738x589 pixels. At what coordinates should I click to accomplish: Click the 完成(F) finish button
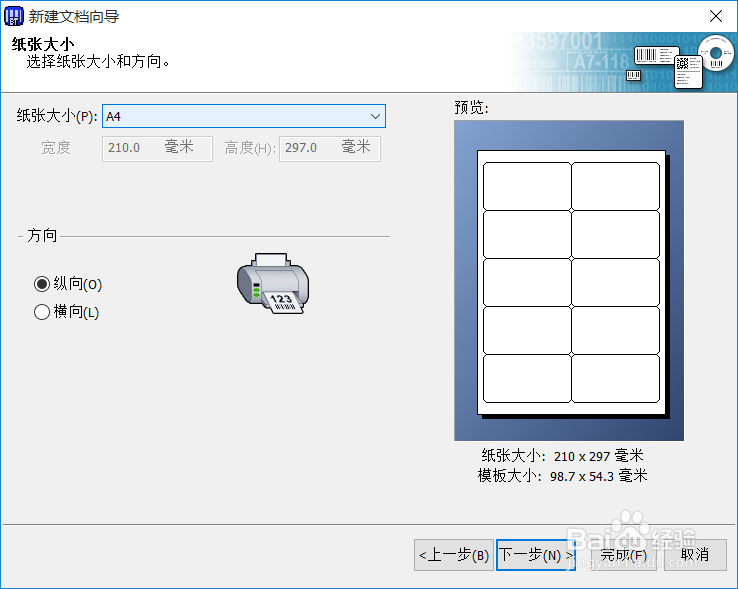pos(624,555)
